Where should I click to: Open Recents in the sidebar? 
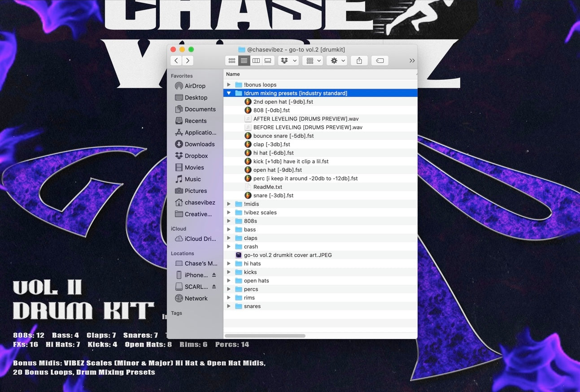[195, 121]
